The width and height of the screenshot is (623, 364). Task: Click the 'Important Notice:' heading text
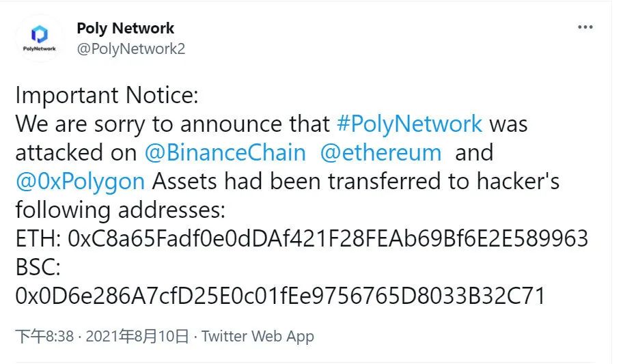point(107,96)
